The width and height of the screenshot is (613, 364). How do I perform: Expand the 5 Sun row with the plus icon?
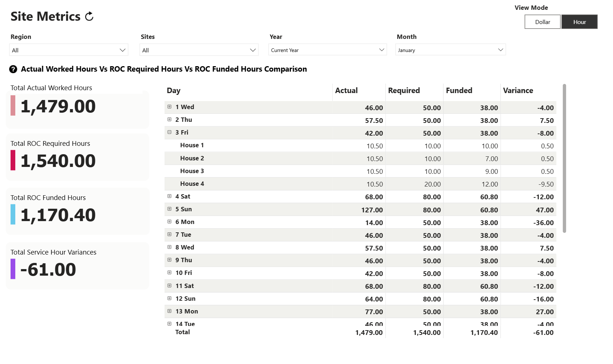(169, 209)
